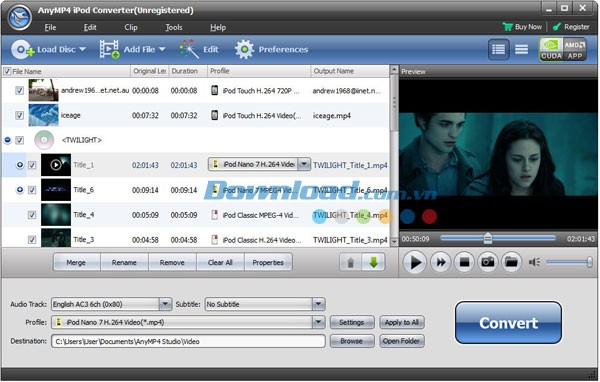Click the profile Settings button

tap(351, 322)
